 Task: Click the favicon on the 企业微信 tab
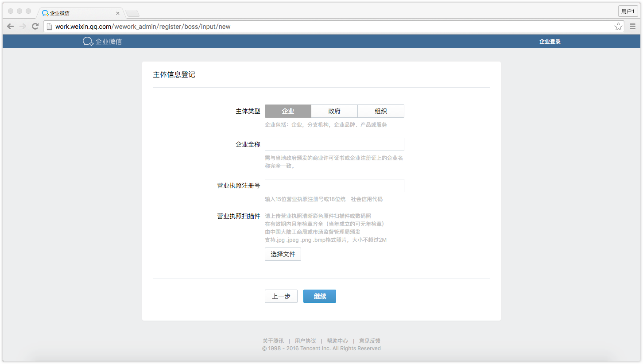click(x=46, y=13)
